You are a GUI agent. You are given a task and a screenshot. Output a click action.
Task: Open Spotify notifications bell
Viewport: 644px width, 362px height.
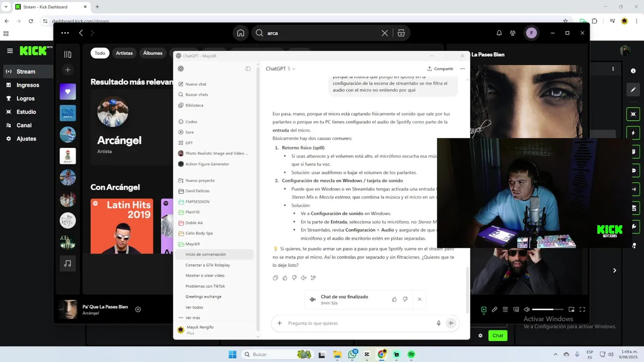[x=499, y=33]
